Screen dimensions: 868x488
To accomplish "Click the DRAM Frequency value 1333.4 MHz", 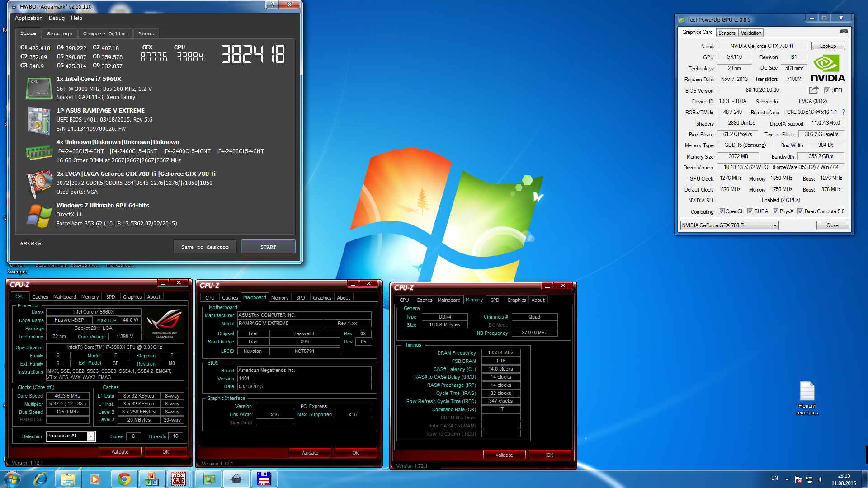I will 501,352.
